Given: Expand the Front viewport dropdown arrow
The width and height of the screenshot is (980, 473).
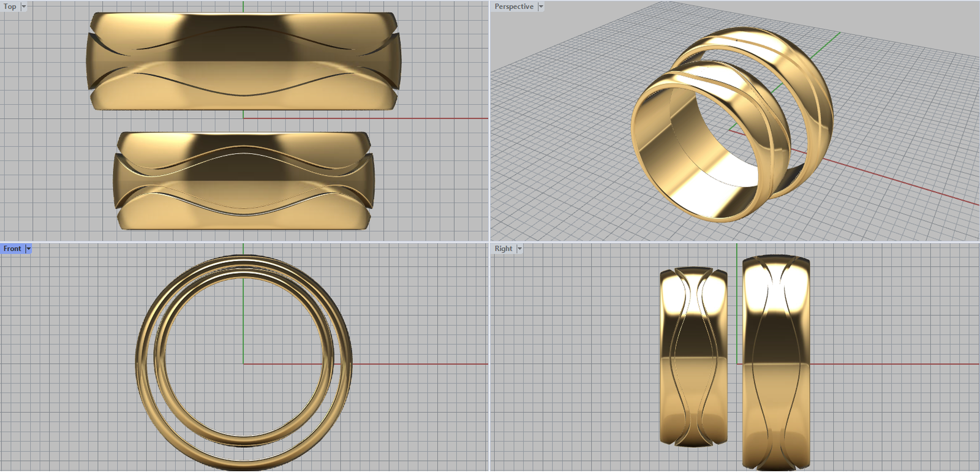Looking at the screenshot, I should tap(28, 249).
